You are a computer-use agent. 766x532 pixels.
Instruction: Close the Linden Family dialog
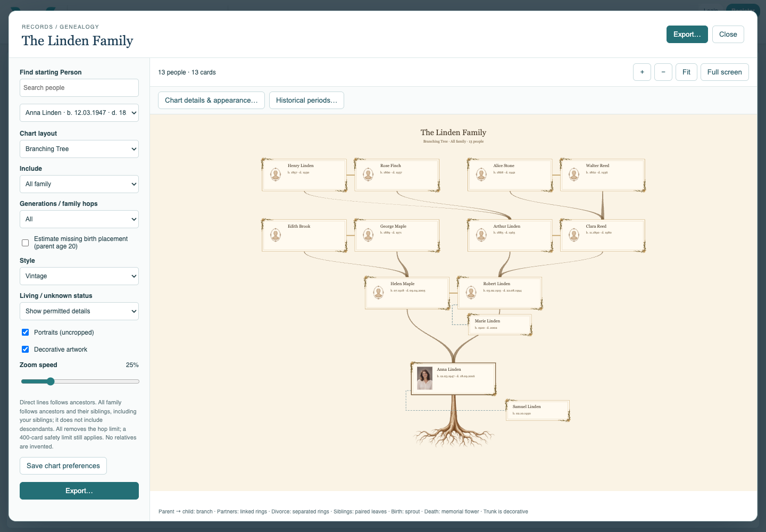(x=728, y=35)
